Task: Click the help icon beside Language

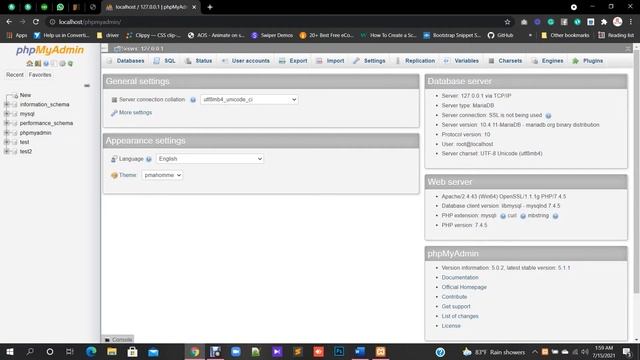Action: tap(149, 159)
